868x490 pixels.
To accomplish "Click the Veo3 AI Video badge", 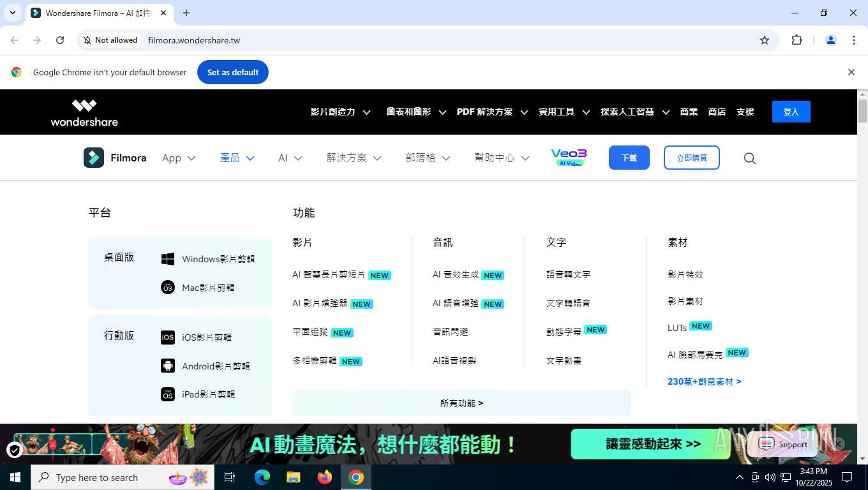I will (x=569, y=158).
